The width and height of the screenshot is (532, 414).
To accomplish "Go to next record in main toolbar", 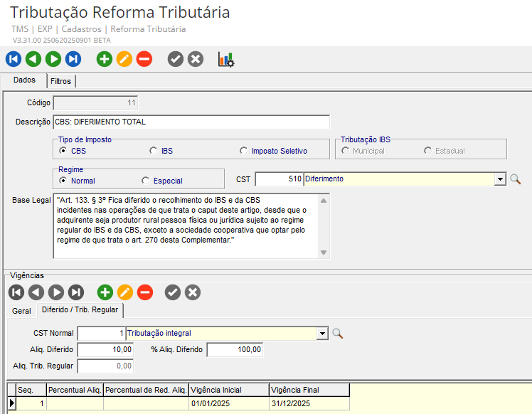I will (53, 59).
